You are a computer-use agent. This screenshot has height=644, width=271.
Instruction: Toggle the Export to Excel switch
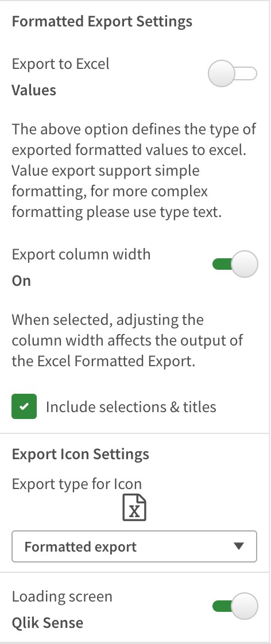[x=233, y=74]
